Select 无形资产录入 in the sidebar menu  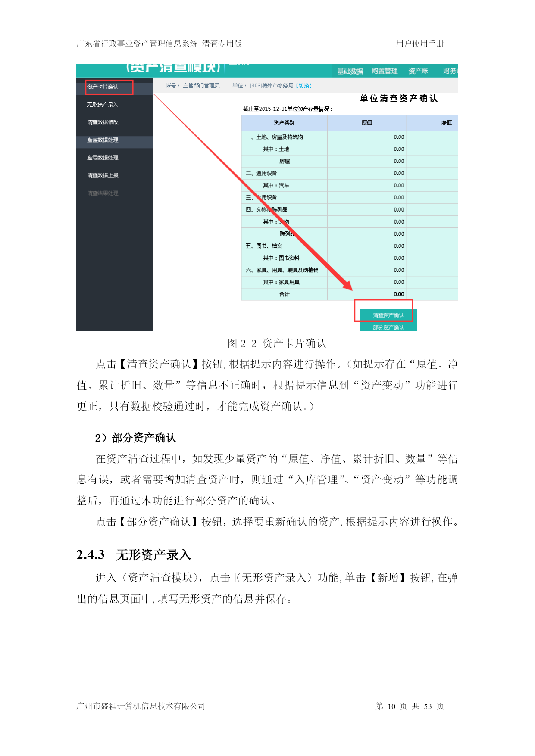pos(102,105)
